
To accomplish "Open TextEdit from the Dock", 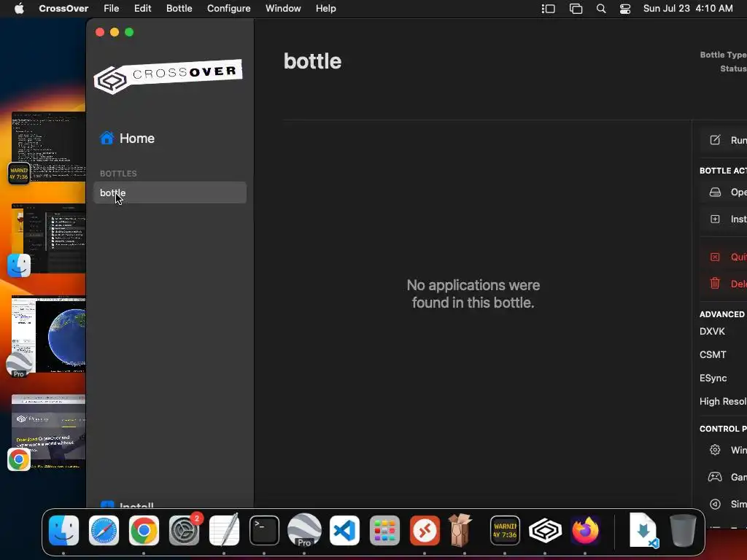I will tap(225, 529).
